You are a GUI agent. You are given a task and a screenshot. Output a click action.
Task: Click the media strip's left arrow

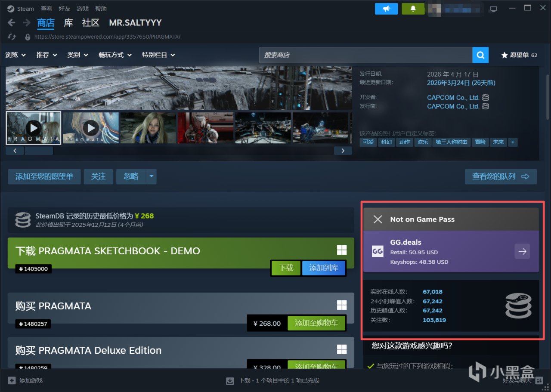pyautogui.click(x=15, y=151)
